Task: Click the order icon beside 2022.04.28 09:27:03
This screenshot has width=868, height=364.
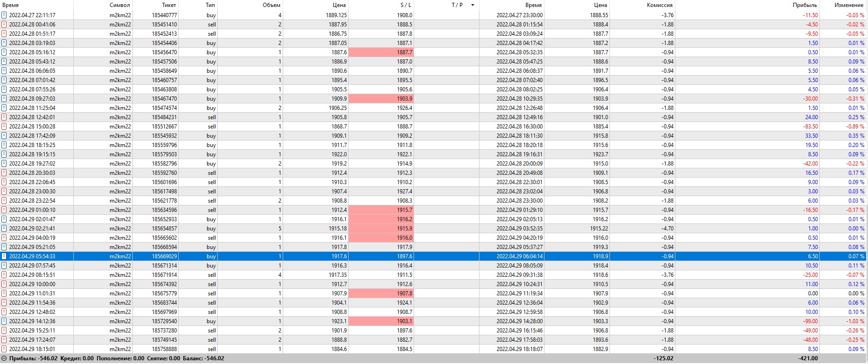Action: 4,99
